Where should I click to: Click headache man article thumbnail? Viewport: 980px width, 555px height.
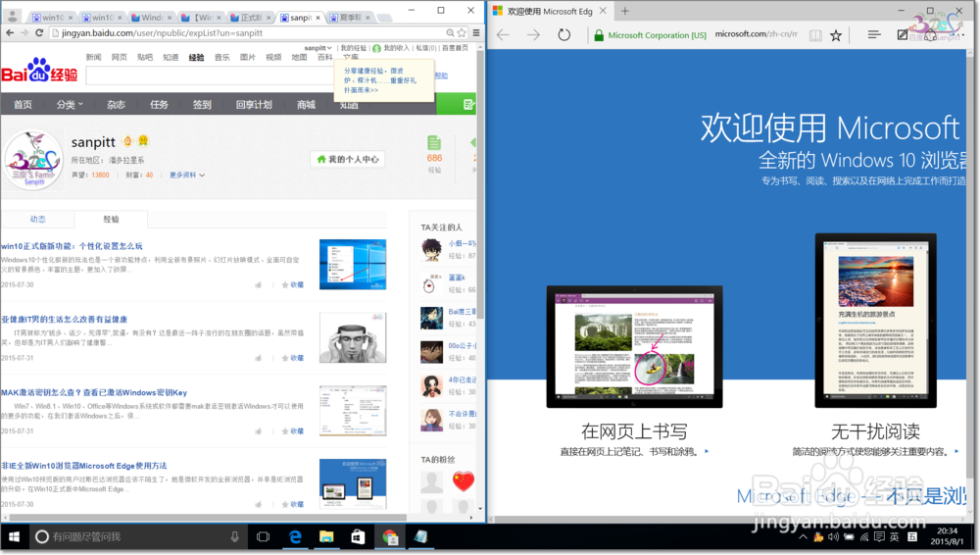pyautogui.click(x=353, y=338)
